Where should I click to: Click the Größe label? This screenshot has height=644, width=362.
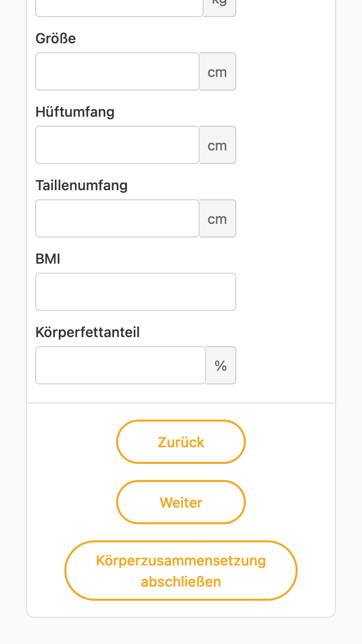point(56,38)
